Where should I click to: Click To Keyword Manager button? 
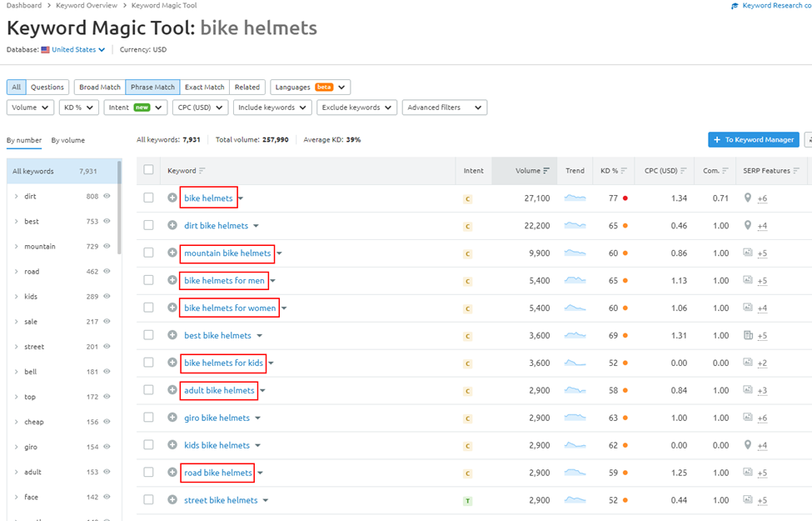click(x=754, y=139)
